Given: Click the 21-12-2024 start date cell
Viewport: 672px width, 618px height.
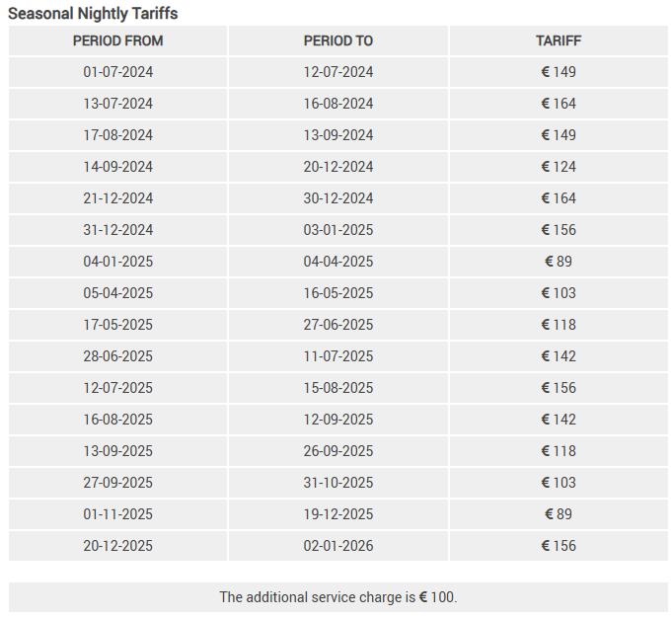Looking at the screenshot, I should [x=118, y=198].
